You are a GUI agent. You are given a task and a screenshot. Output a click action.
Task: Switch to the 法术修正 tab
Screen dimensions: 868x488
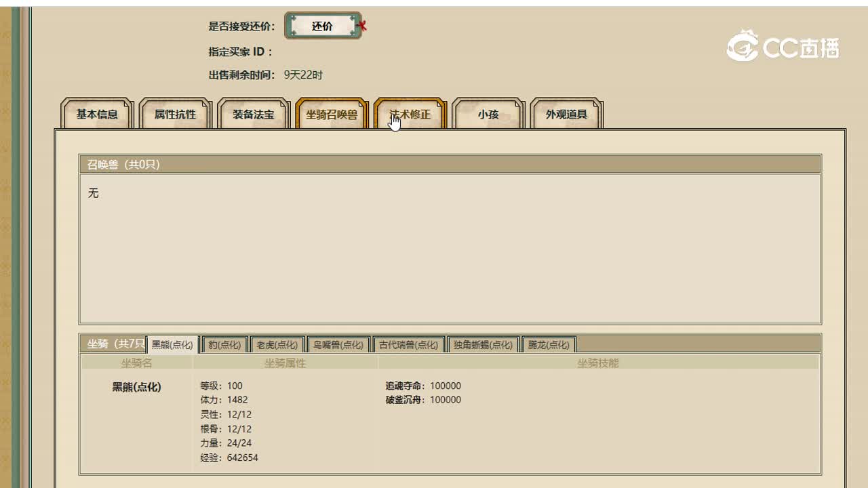click(410, 114)
